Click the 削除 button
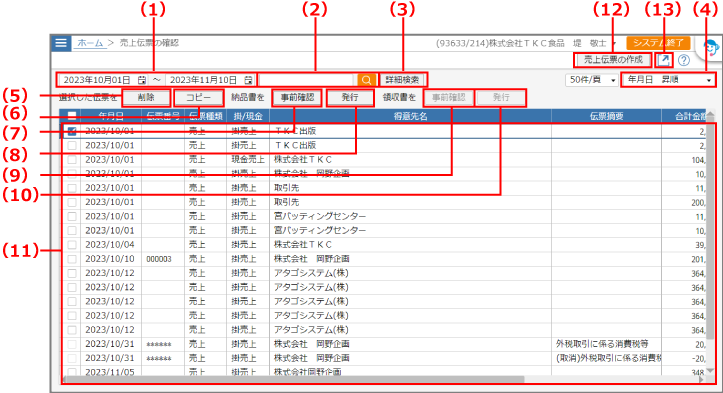Viewport: 723px width, 393px height. click(x=146, y=98)
